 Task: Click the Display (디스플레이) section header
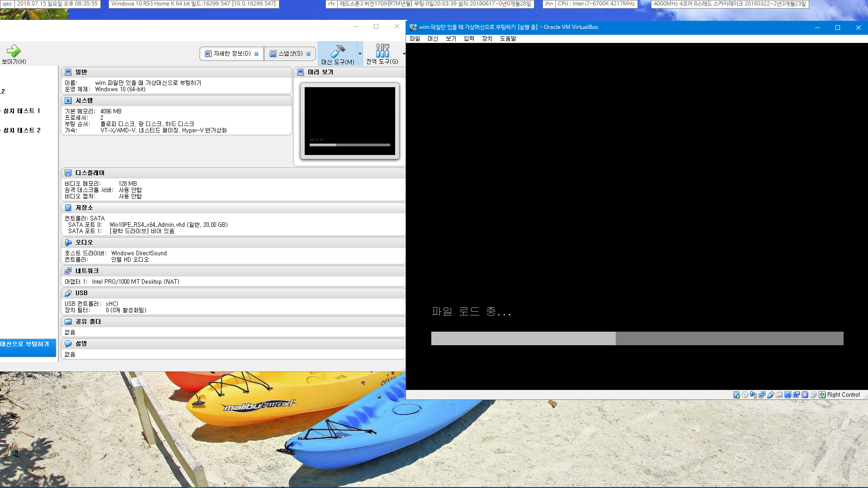click(x=233, y=173)
